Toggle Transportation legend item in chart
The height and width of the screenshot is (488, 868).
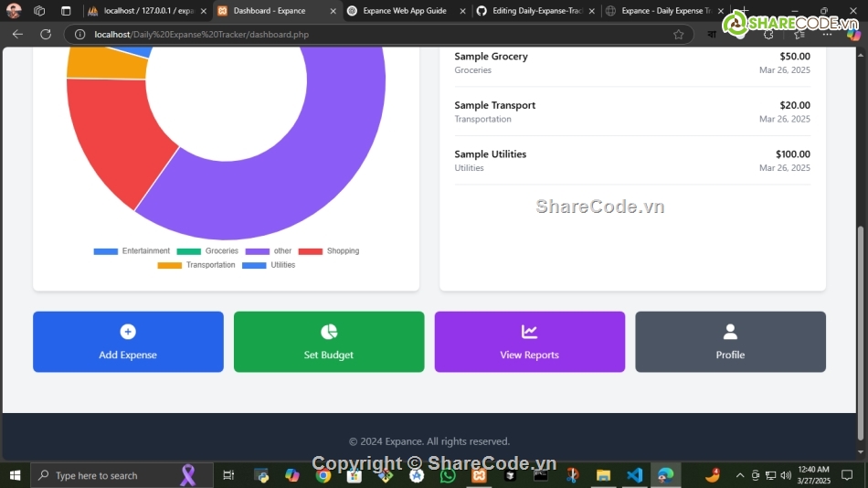click(x=196, y=265)
